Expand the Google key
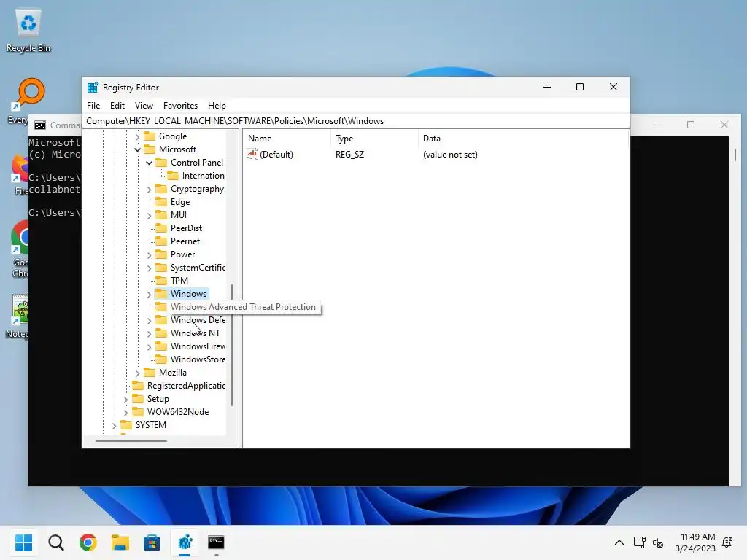Screen dimensions: 747x560 pyautogui.click(x=138, y=136)
